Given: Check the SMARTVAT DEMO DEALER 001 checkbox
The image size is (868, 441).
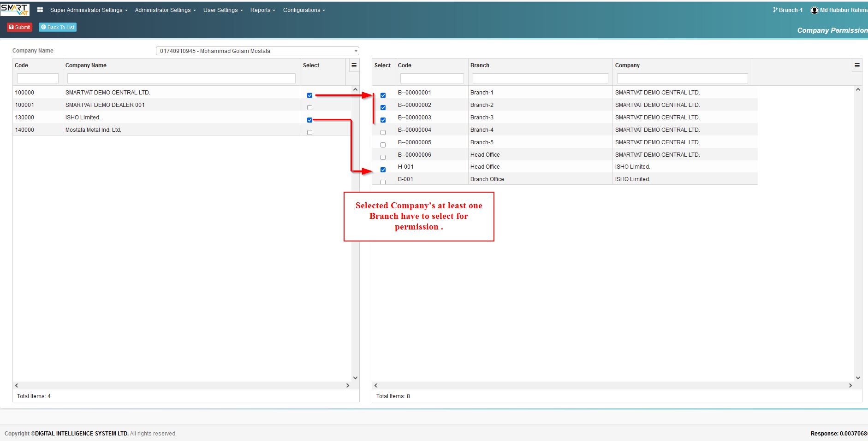Looking at the screenshot, I should [x=309, y=108].
